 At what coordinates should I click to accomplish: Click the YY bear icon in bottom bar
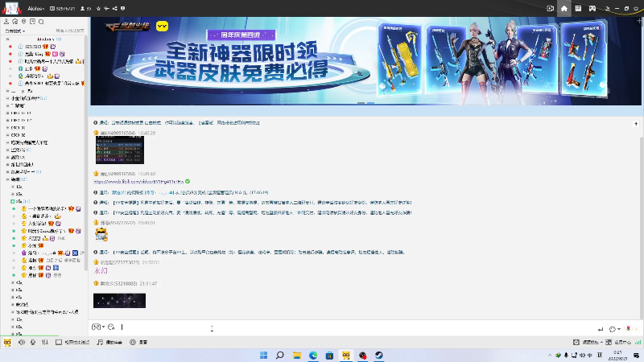pos(7,342)
